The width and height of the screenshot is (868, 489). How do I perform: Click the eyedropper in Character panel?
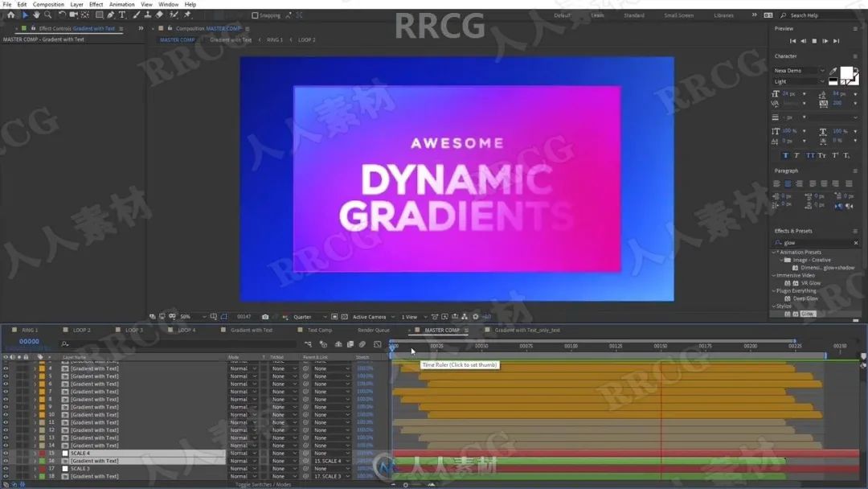click(833, 71)
